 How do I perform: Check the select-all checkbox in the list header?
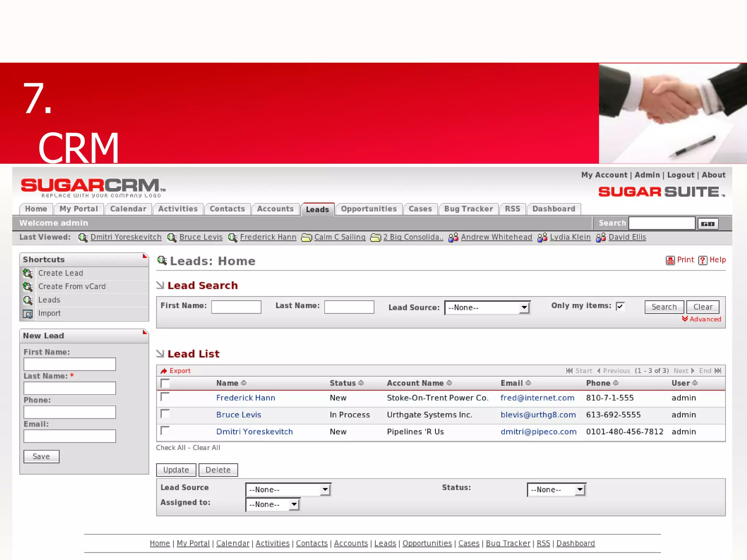(x=165, y=383)
